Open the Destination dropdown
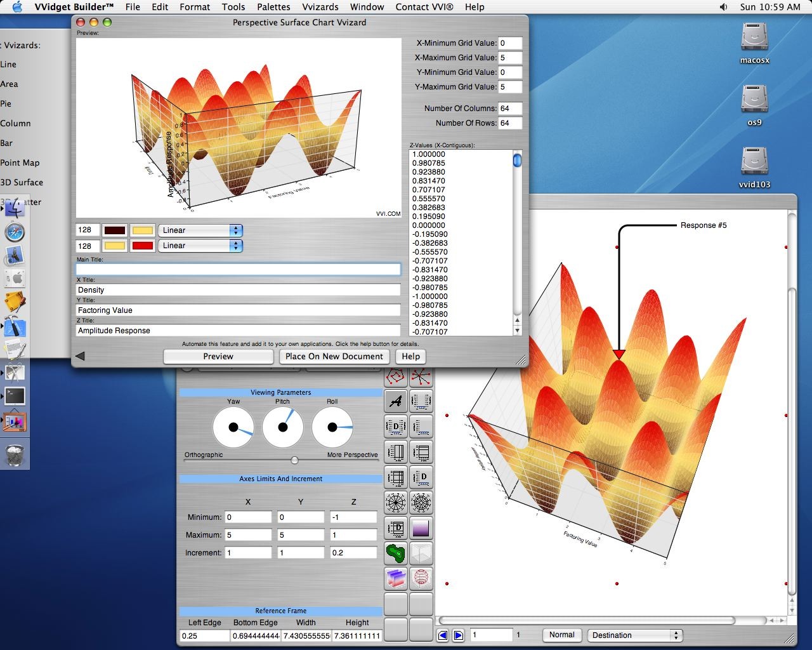Image resolution: width=812 pixels, height=650 pixels. tap(634, 635)
